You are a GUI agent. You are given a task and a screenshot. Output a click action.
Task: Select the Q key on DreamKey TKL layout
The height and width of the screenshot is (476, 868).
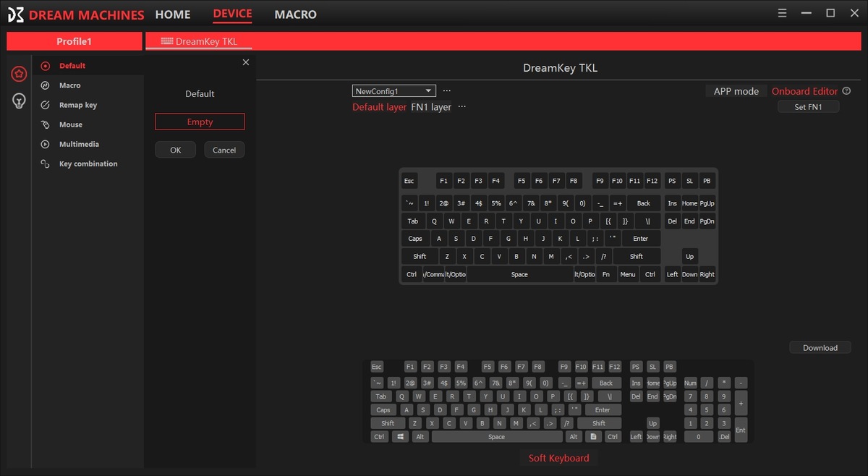(x=434, y=221)
